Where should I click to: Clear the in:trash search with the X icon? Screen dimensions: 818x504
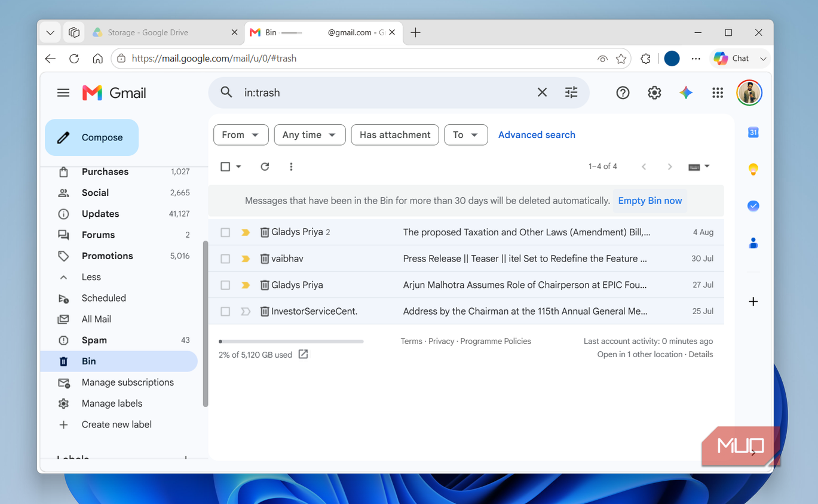pos(542,93)
